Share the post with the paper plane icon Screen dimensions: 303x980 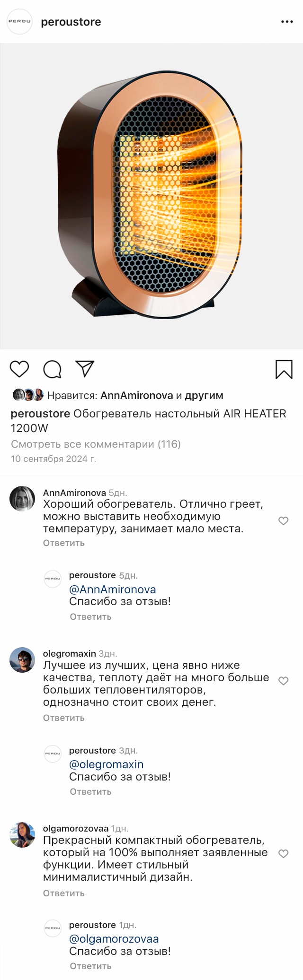tap(85, 369)
